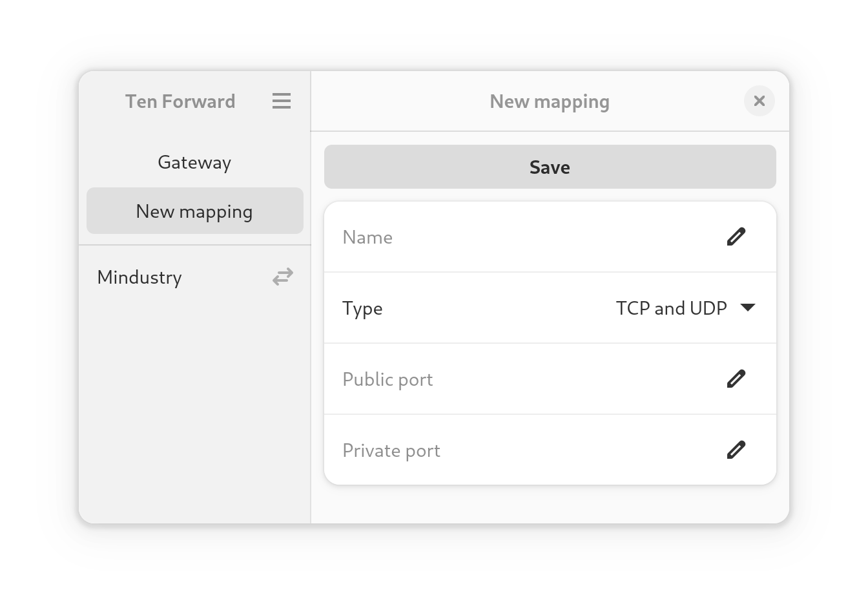Open the hamburger main menu
868x610 pixels.
click(x=282, y=101)
